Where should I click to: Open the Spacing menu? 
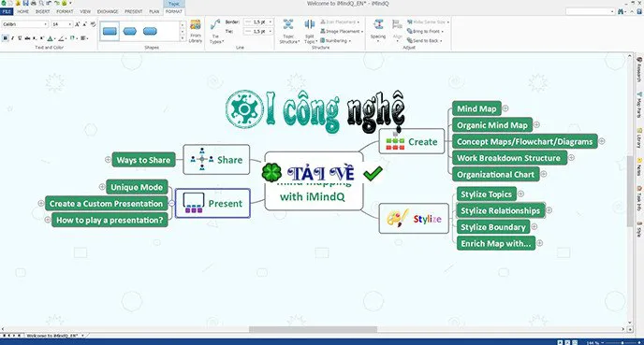click(x=378, y=30)
